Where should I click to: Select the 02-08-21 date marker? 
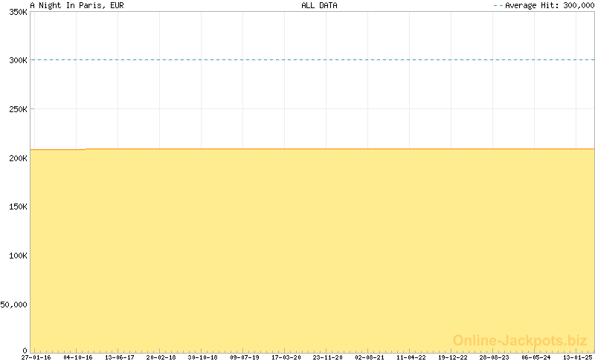(x=370, y=357)
